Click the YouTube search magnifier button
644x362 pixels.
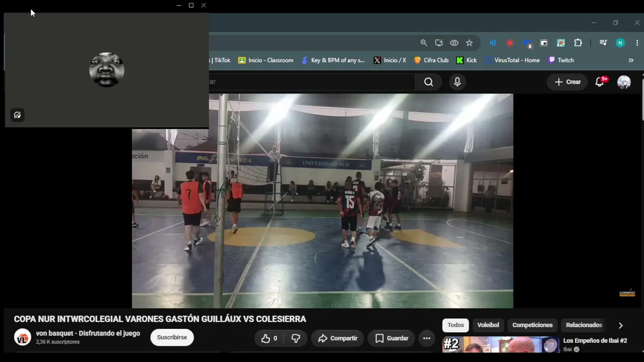(429, 82)
